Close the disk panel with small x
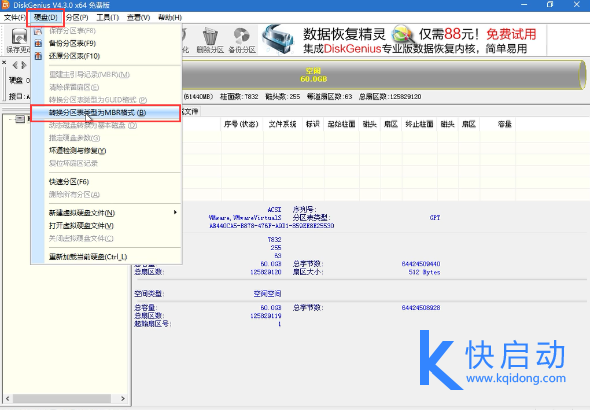Image resolution: width=590 pixels, height=410 pixels. [x=4, y=62]
